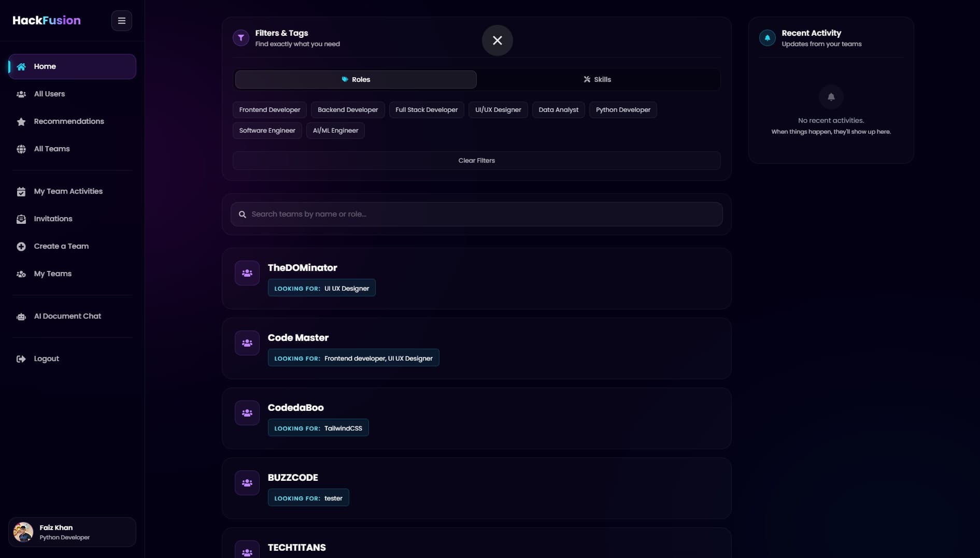Toggle UI/UX Designer filter tag
980x558 pixels.
point(498,110)
